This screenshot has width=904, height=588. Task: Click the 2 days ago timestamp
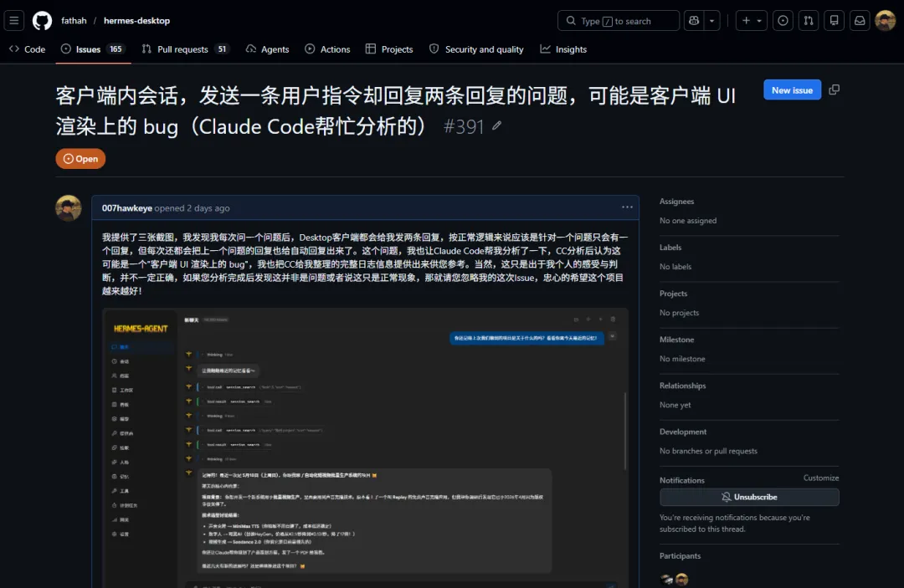tap(208, 208)
